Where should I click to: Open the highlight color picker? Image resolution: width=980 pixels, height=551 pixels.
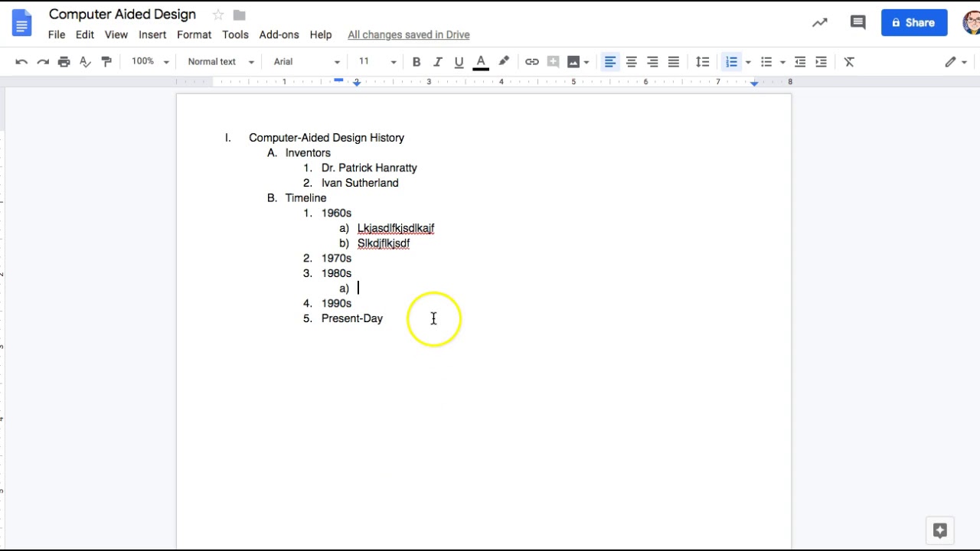tap(504, 62)
